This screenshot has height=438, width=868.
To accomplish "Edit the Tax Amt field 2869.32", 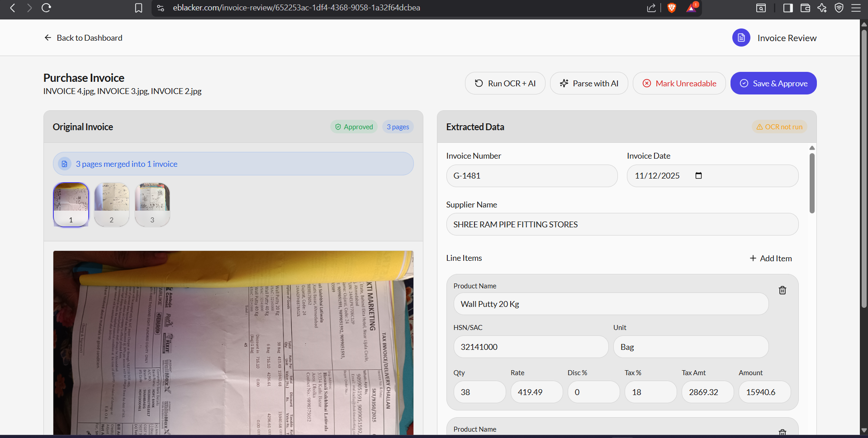I will coord(708,392).
